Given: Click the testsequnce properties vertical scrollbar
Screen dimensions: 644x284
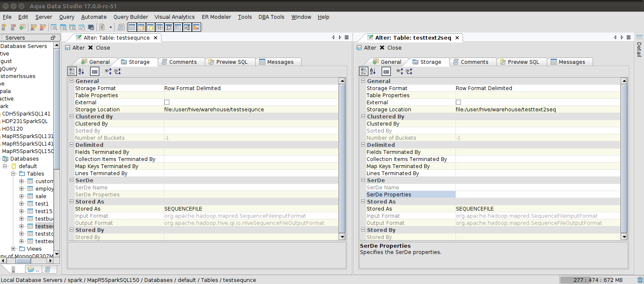Looking at the screenshot, I should (x=342, y=158).
